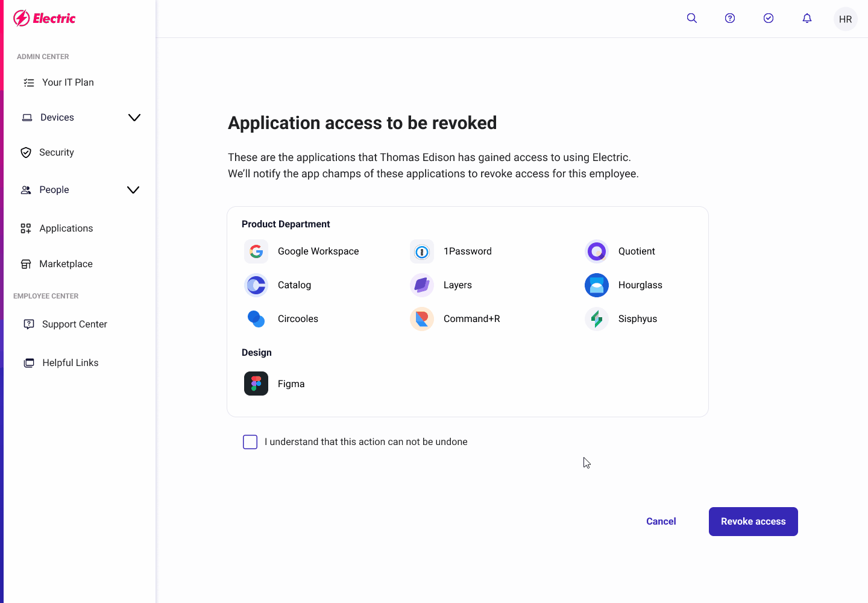The width and height of the screenshot is (868, 603).
Task: Open Your IT Plan menu item
Action: point(68,83)
